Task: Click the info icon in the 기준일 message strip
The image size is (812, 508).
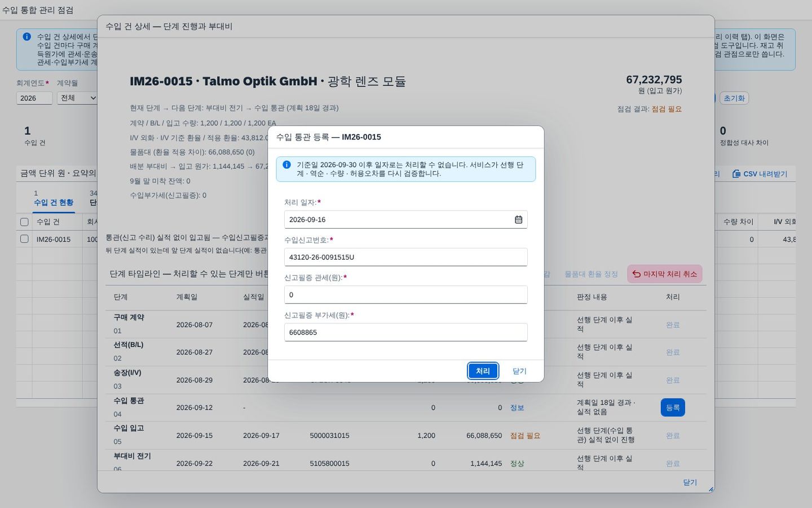Action: tap(286, 165)
